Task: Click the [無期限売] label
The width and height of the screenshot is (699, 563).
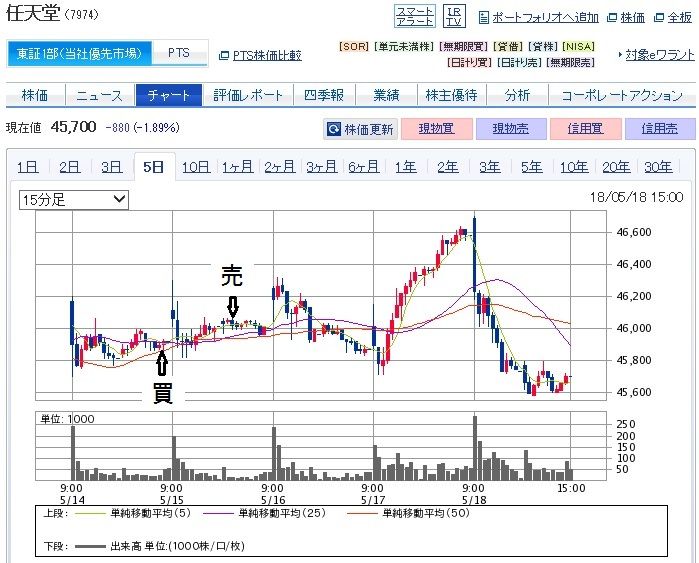Action: click(x=571, y=63)
